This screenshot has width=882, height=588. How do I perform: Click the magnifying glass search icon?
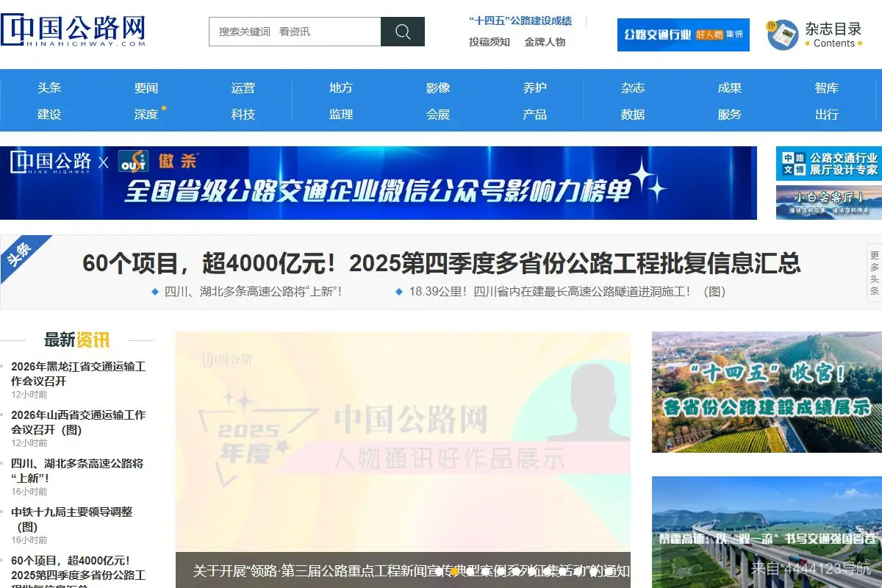click(x=401, y=32)
